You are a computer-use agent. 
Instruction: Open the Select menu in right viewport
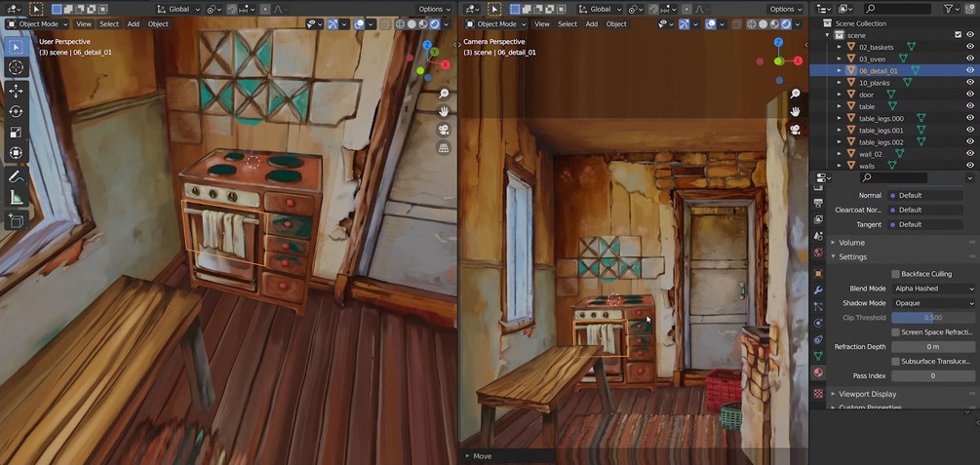click(x=568, y=23)
